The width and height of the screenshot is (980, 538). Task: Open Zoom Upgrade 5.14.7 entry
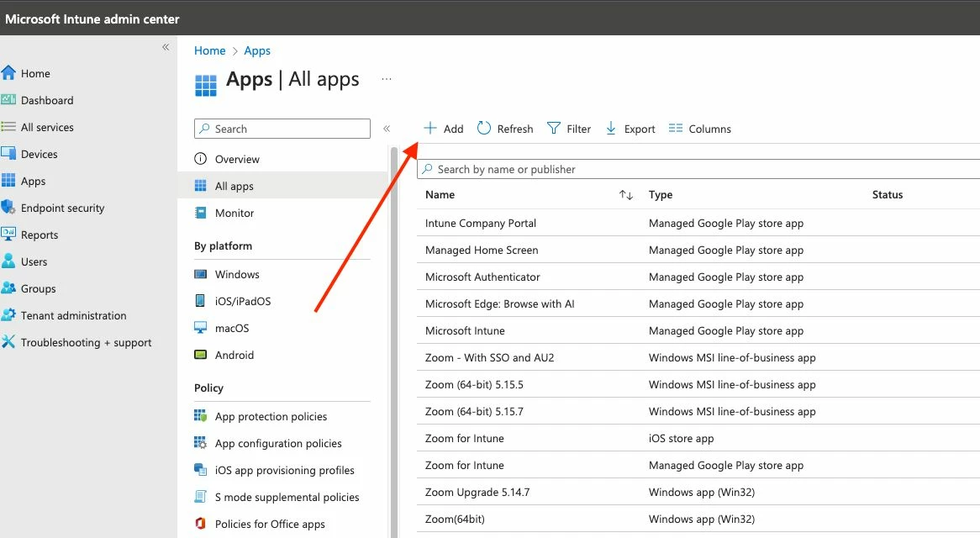point(477,492)
